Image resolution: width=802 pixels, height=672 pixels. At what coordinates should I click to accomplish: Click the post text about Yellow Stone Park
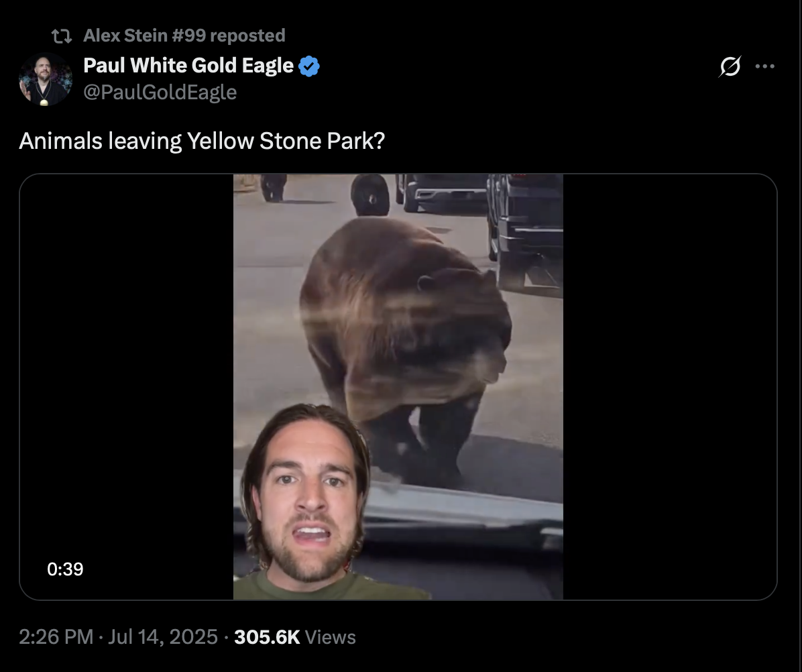[x=202, y=141]
